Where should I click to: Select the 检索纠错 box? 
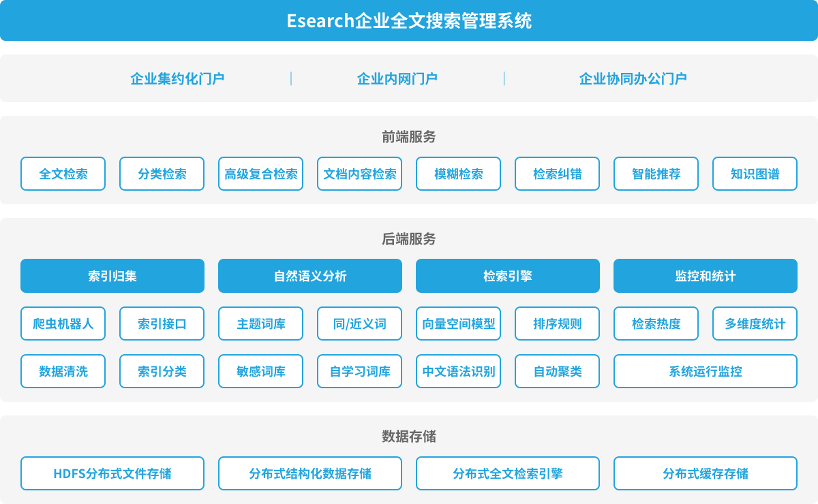pos(557,174)
